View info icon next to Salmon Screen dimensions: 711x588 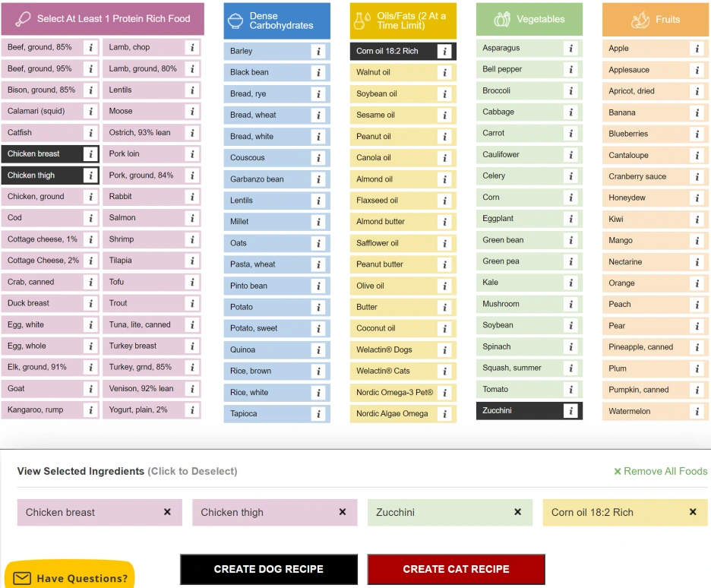(x=192, y=217)
